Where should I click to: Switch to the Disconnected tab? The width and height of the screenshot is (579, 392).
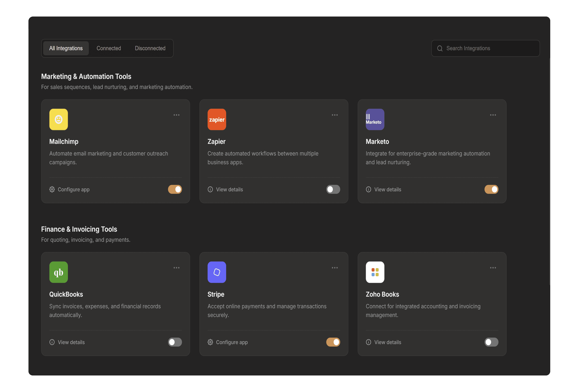(x=150, y=48)
